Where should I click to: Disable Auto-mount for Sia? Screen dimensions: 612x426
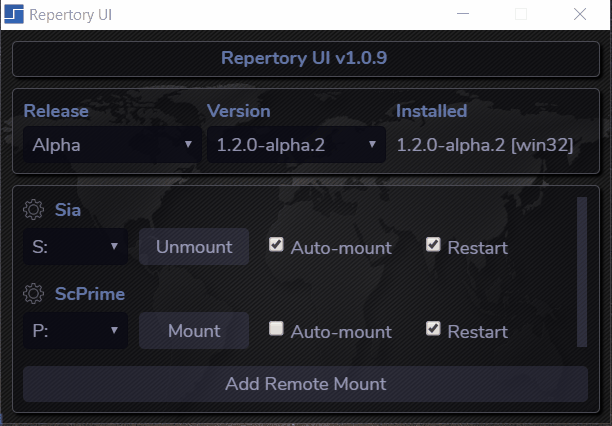pos(277,245)
